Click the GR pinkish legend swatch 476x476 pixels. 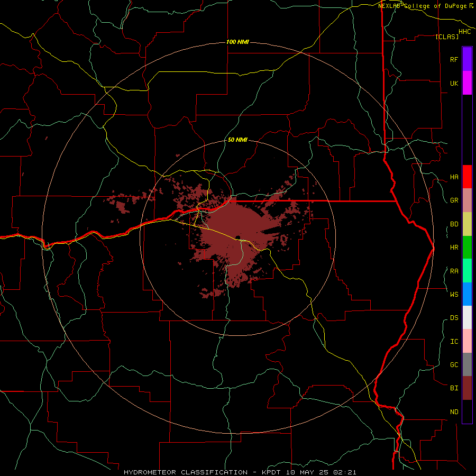pyautogui.click(x=467, y=200)
